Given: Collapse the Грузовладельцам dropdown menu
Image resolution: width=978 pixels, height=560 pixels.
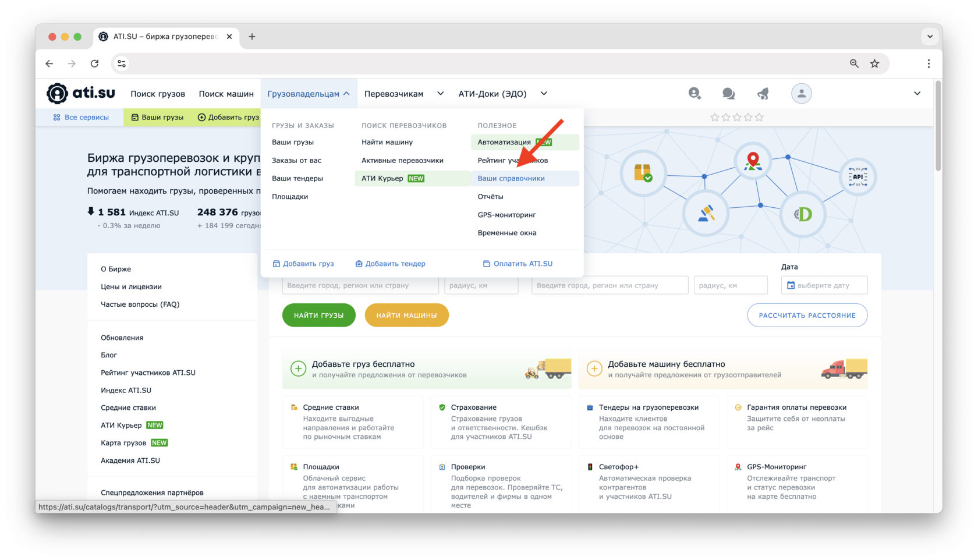Looking at the screenshot, I should 308,94.
